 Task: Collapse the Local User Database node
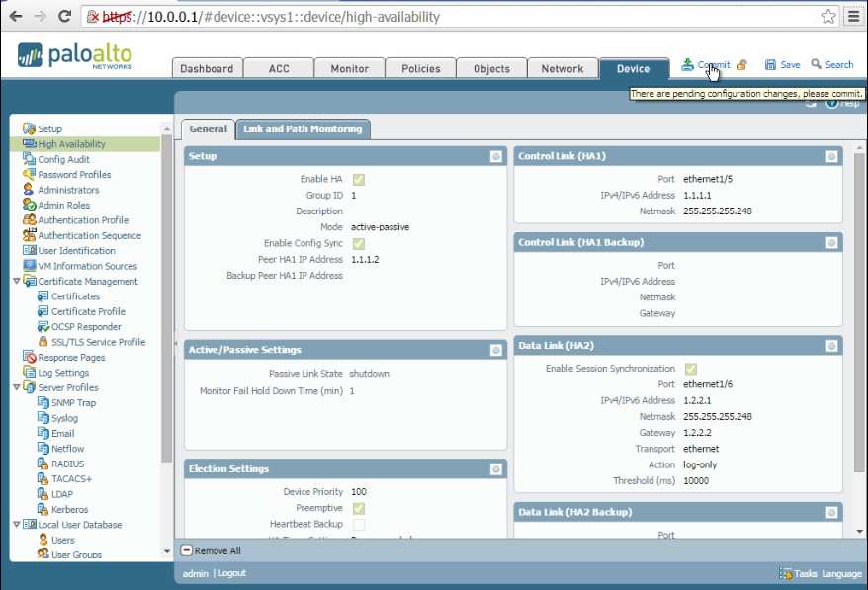point(17,525)
